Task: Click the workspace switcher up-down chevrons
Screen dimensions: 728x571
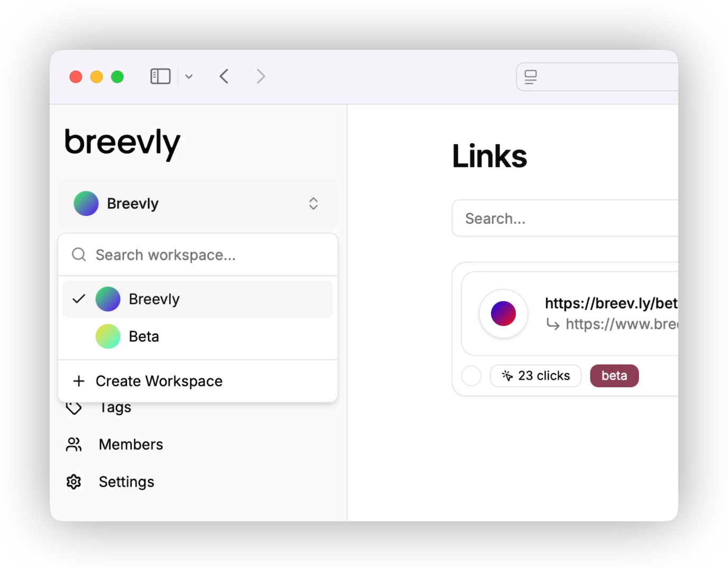Action: 313,204
